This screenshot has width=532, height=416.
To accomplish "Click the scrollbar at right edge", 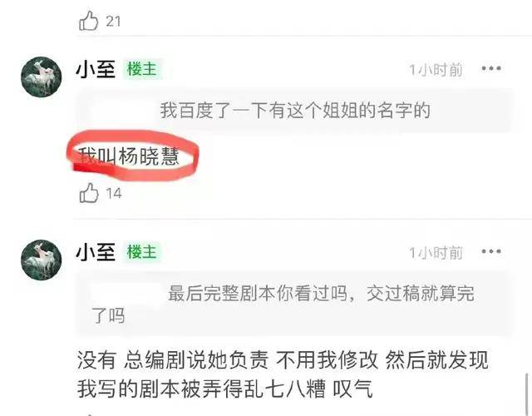I will coord(527,394).
